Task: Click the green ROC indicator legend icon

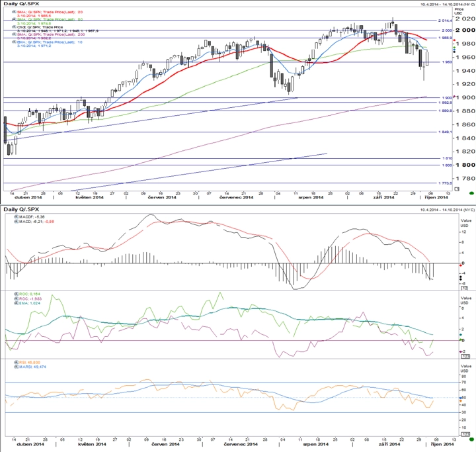Action: point(16,294)
